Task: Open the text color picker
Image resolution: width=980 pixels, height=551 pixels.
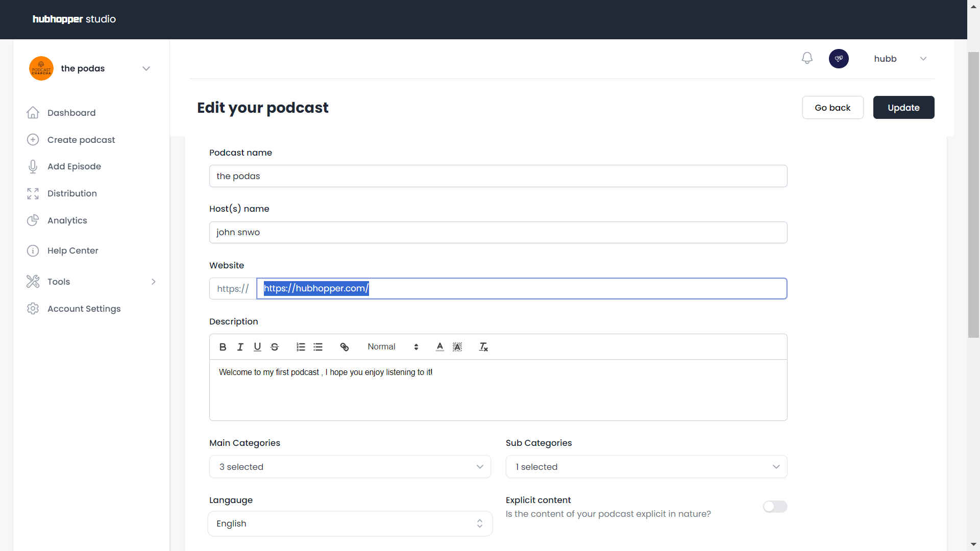Action: 439,346
